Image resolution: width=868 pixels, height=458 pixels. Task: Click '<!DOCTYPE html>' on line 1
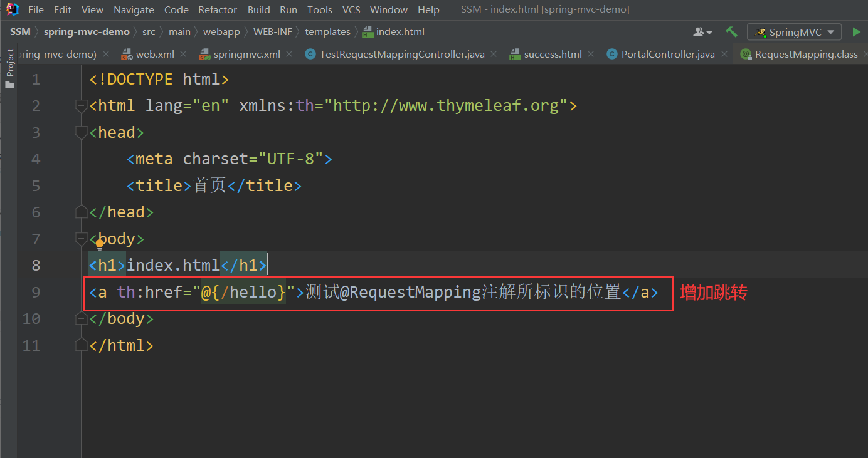click(159, 80)
